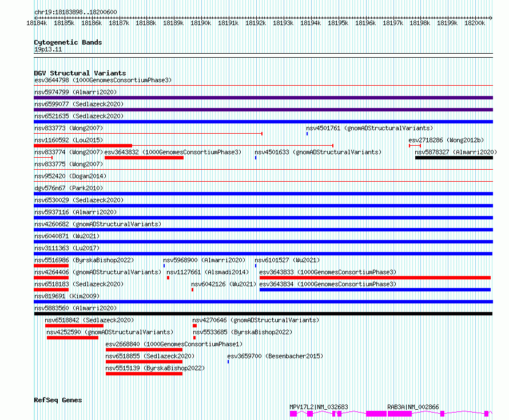Select the nsv1160592 (Lou2015) red bar
This screenshot has width=509, height=420.
coord(83,146)
